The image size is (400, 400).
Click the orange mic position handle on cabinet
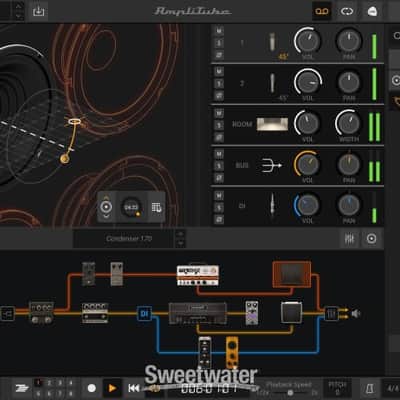tap(65, 159)
